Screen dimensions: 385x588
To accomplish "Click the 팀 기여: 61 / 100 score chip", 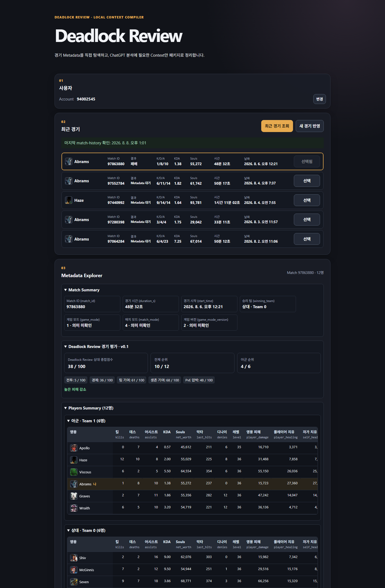I will pos(132,380).
